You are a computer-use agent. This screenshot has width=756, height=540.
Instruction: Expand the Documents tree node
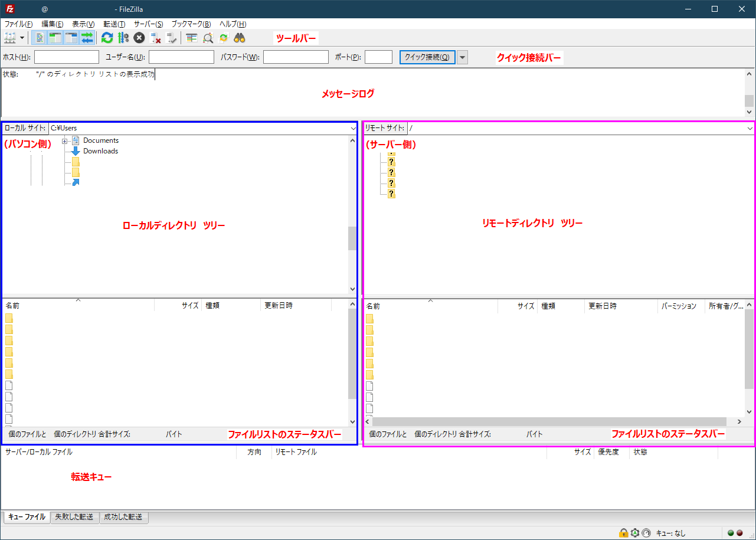click(x=65, y=140)
